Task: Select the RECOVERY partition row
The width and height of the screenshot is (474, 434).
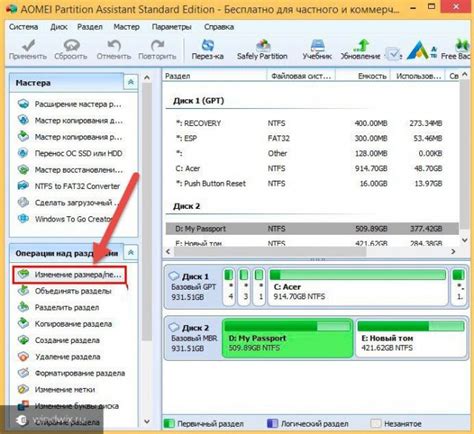Action: tap(312, 123)
